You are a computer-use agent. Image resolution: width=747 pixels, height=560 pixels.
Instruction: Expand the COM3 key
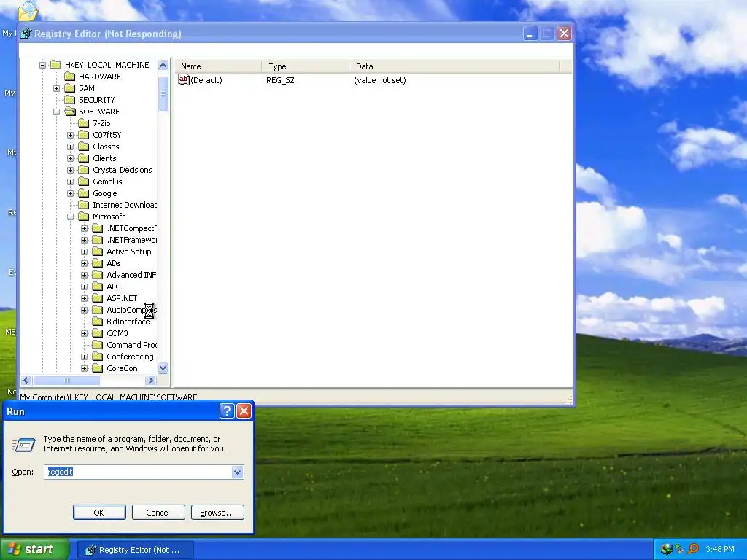pyautogui.click(x=85, y=333)
